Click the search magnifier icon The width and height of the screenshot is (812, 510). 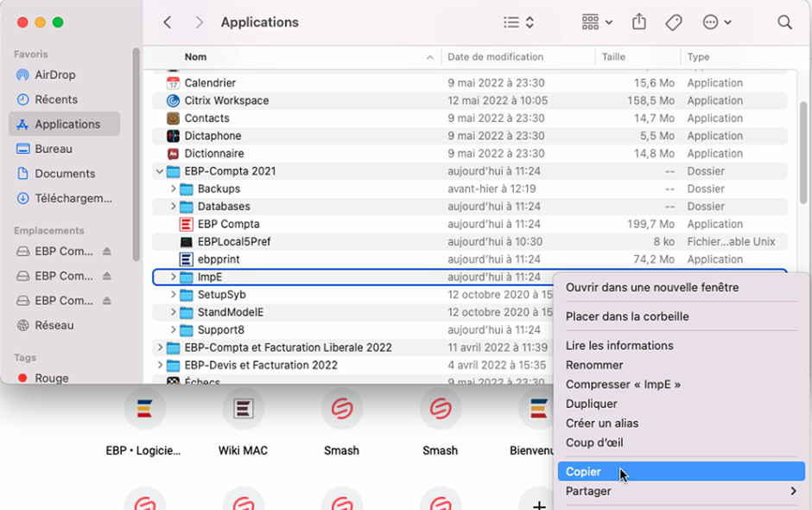[784, 22]
